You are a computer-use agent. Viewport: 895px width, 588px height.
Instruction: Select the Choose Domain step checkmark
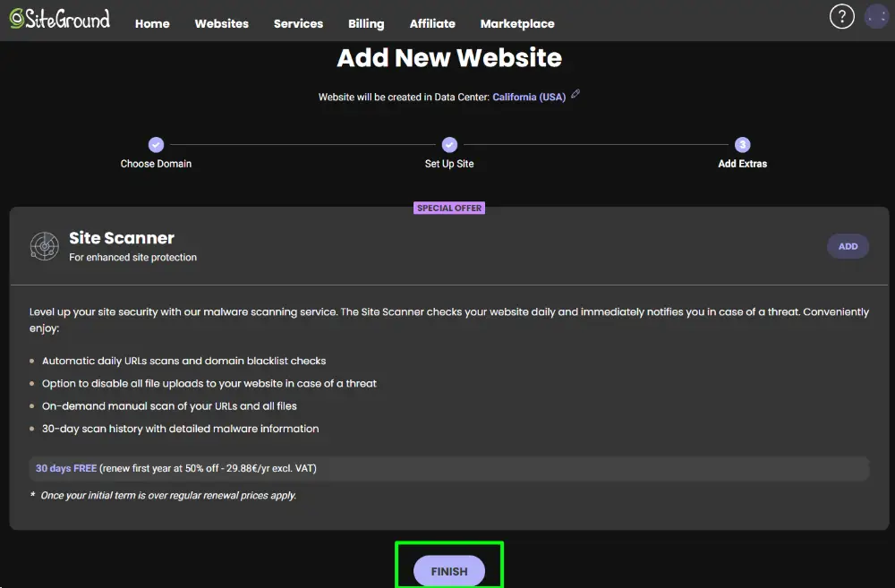pyautogui.click(x=156, y=144)
